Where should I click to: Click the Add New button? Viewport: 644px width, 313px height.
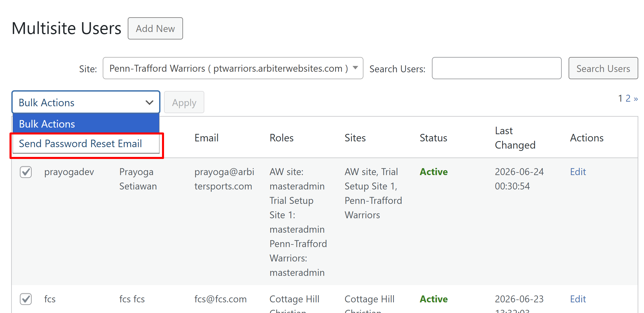point(155,29)
